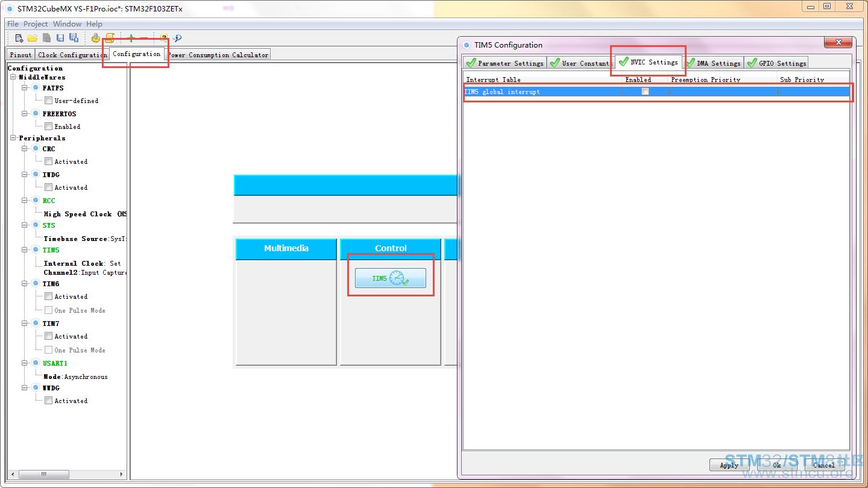Screen dimensions: 868x488
Task: Click the Generate Code gear icon
Action: pos(96,38)
